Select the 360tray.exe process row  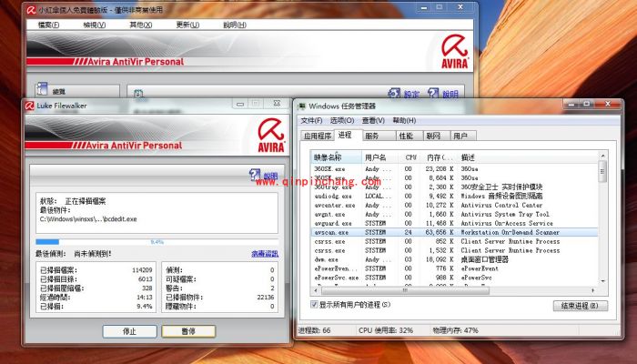454,187
